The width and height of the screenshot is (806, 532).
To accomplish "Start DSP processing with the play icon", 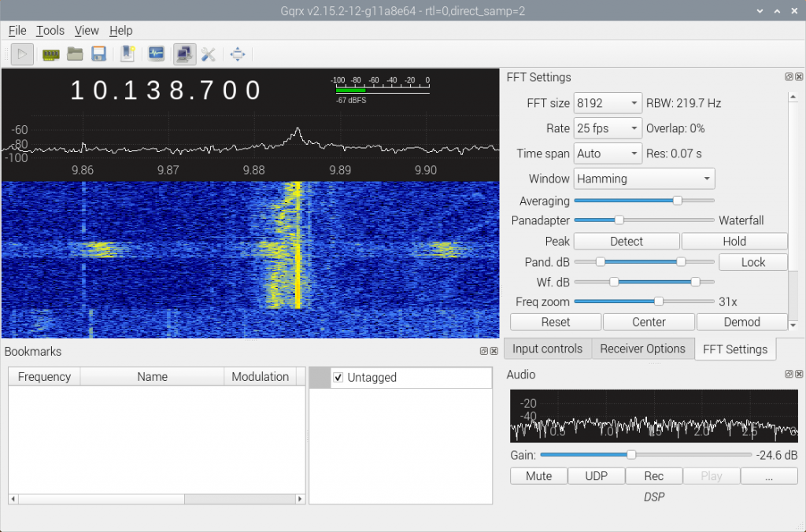I will pyautogui.click(x=21, y=54).
